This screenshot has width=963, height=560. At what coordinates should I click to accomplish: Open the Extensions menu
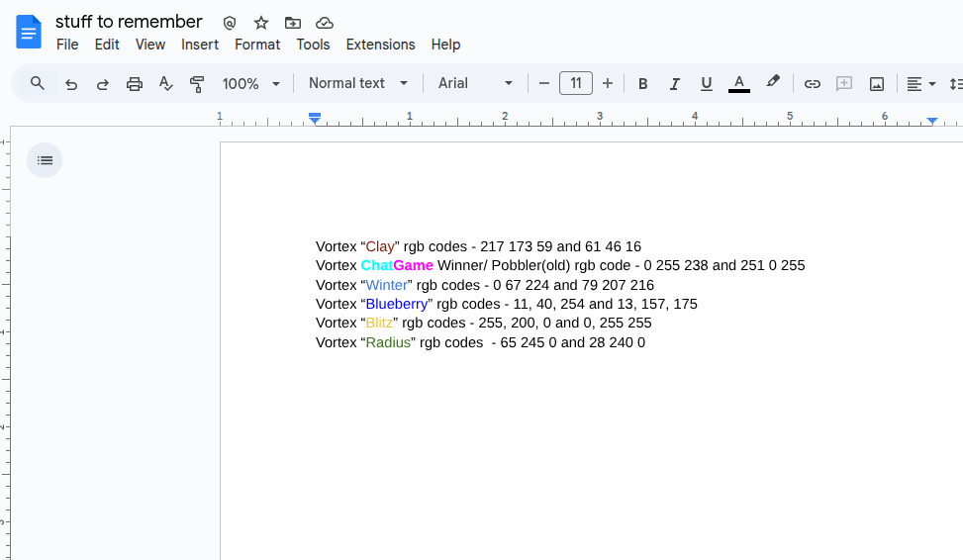(x=380, y=45)
